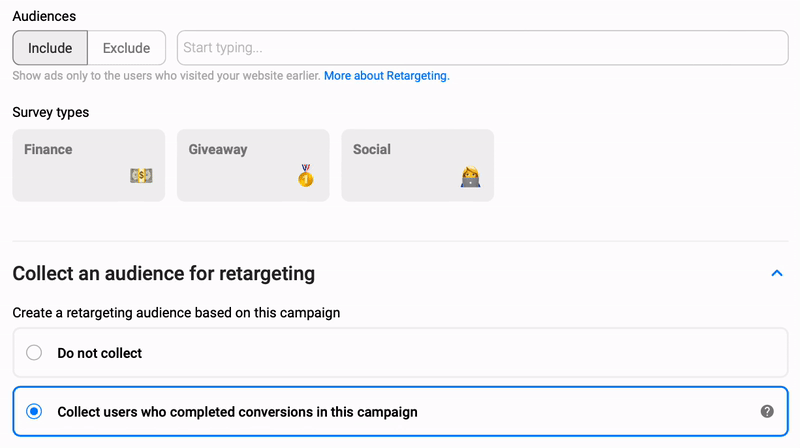This screenshot has width=800, height=448.
Task: Click the Finance money banknote icon
Action: 141,176
